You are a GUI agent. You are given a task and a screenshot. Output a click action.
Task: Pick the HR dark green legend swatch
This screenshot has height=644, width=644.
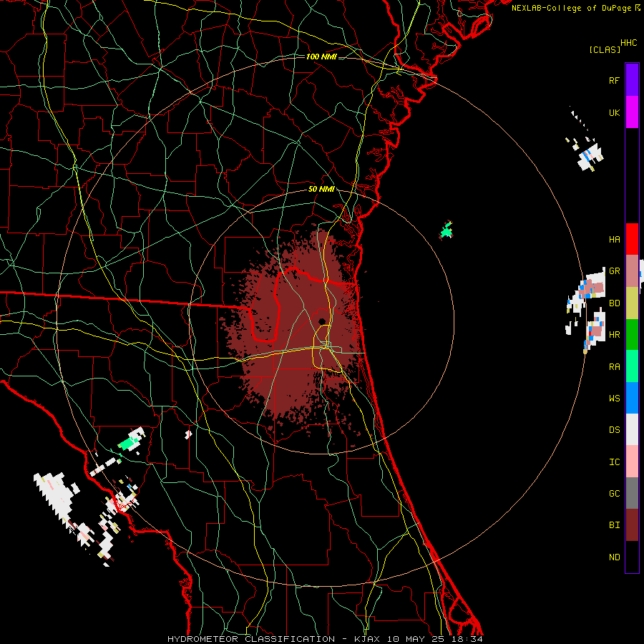(632, 334)
